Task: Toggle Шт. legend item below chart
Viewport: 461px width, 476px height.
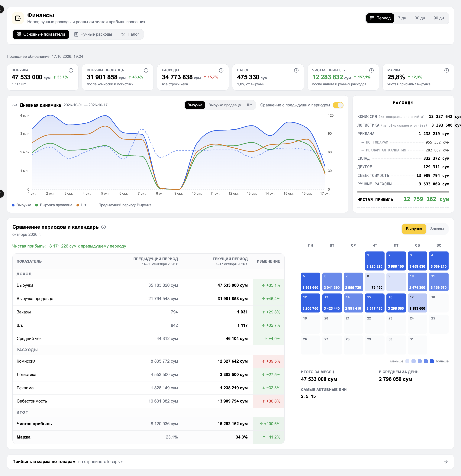Action: click(x=82, y=205)
